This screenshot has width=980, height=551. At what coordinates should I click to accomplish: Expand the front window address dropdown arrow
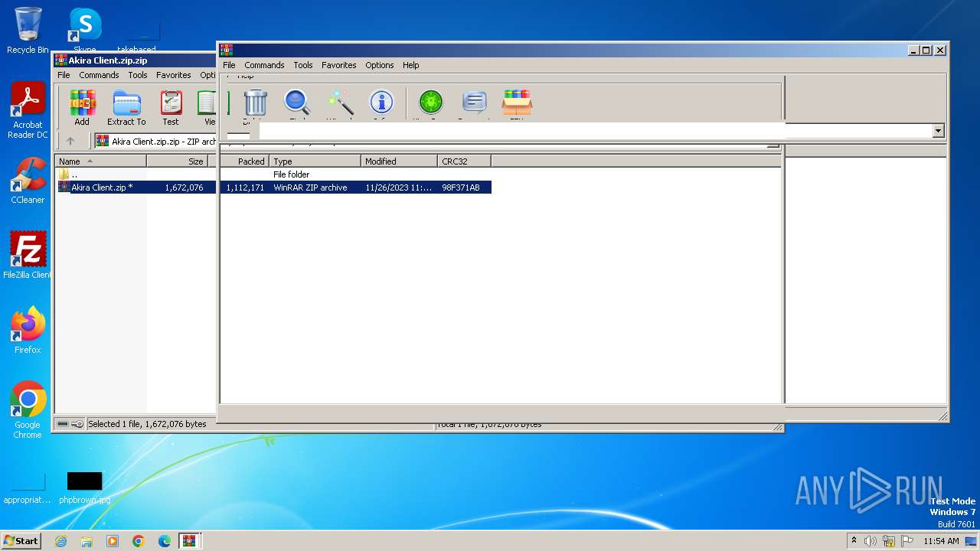pyautogui.click(x=939, y=131)
